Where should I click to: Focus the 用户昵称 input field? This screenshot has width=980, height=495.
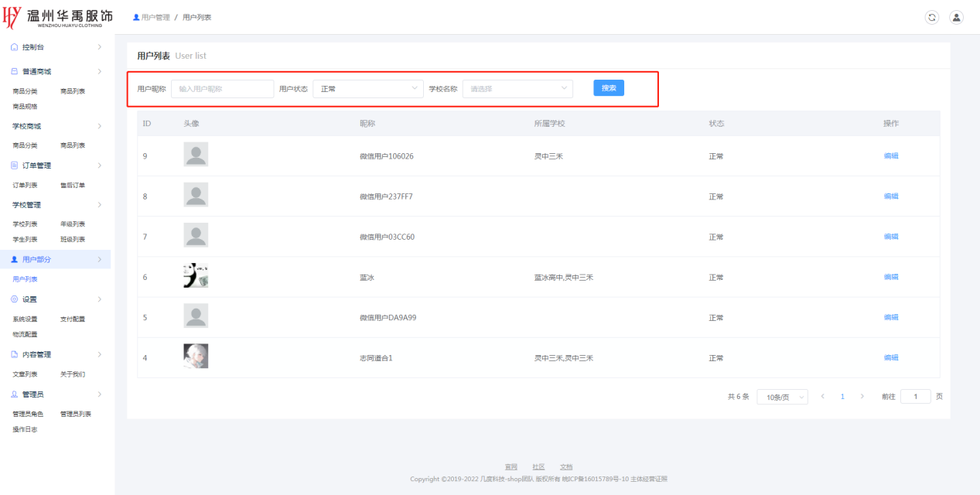[222, 89]
